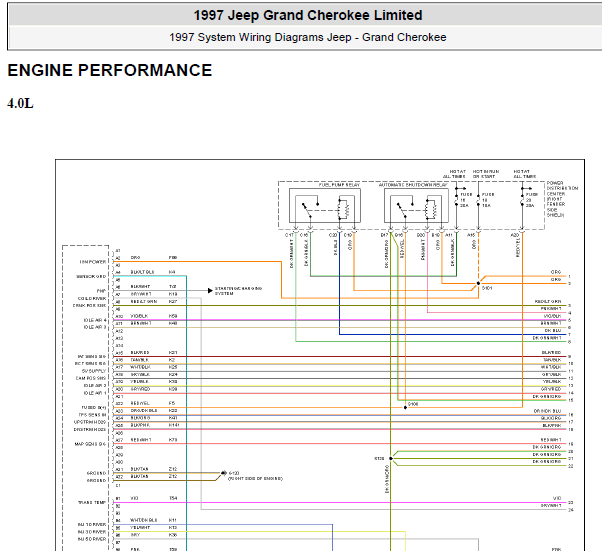This screenshot has width=602, height=551.
Task: Click the "TPS SENS IN" pin label
Action: click(92, 415)
